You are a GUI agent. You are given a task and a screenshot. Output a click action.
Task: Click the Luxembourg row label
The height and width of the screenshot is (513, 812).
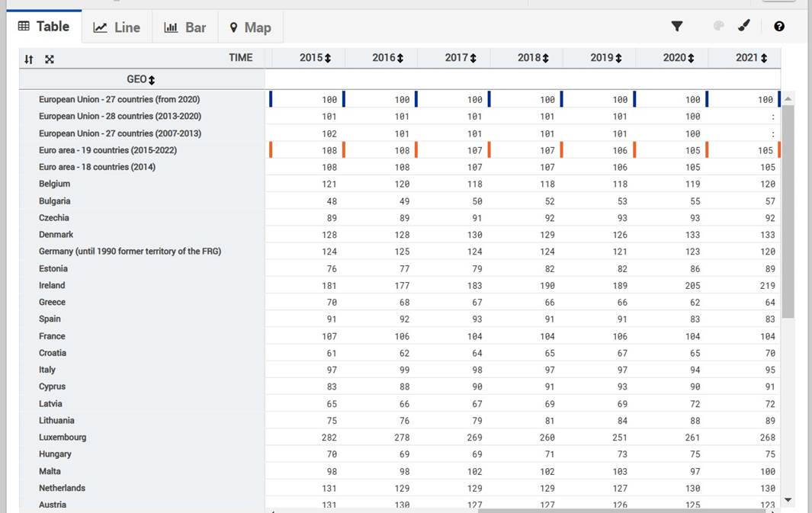[x=63, y=438]
